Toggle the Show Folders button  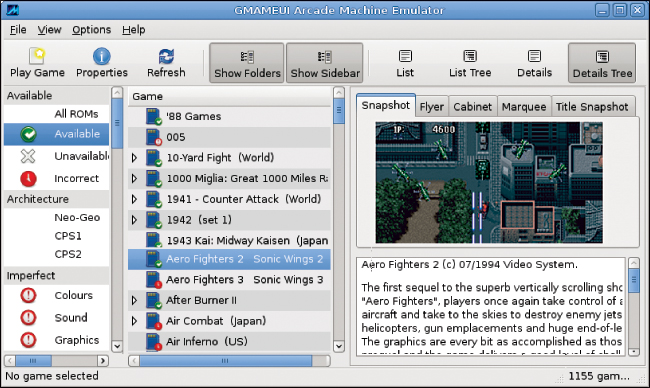[x=247, y=63]
